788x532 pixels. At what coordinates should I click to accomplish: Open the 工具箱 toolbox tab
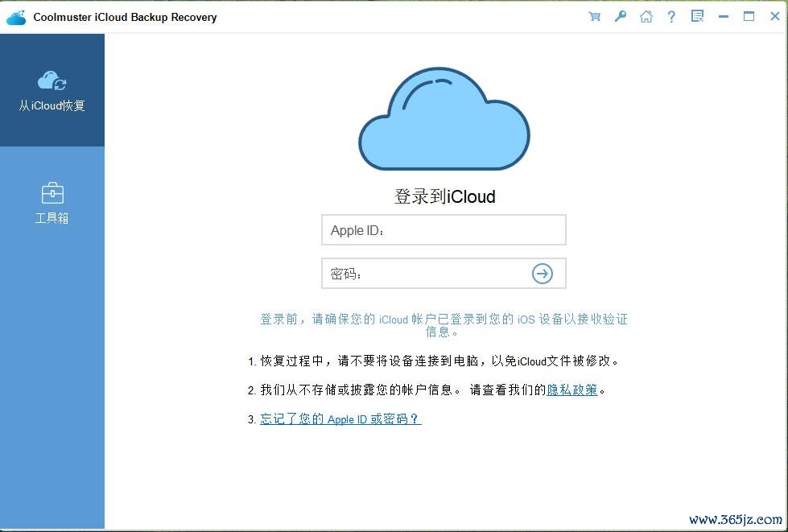pyautogui.click(x=52, y=204)
